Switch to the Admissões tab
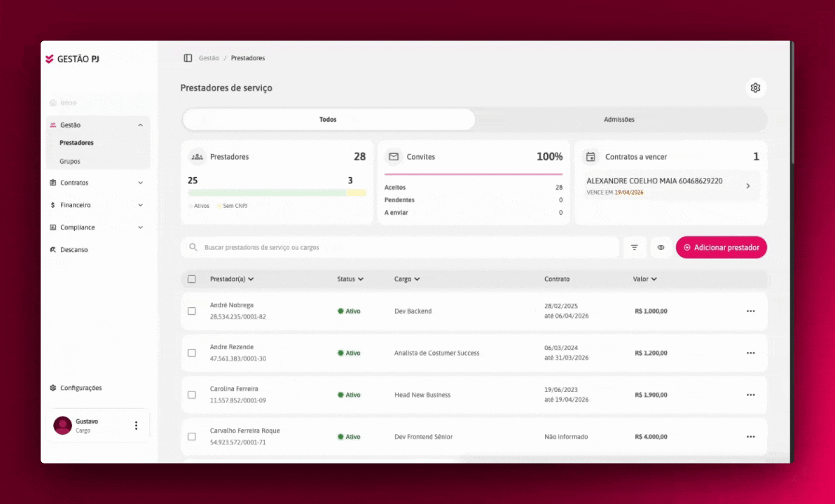835x504 pixels. [619, 119]
